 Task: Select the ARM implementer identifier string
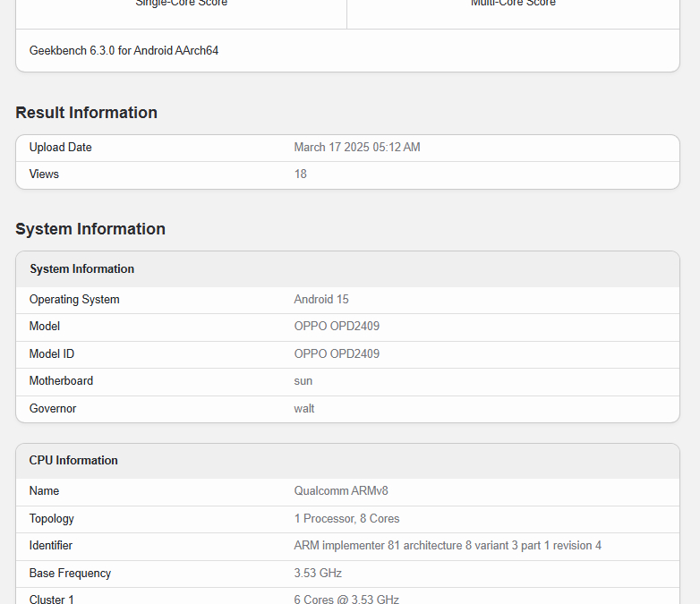(x=447, y=546)
